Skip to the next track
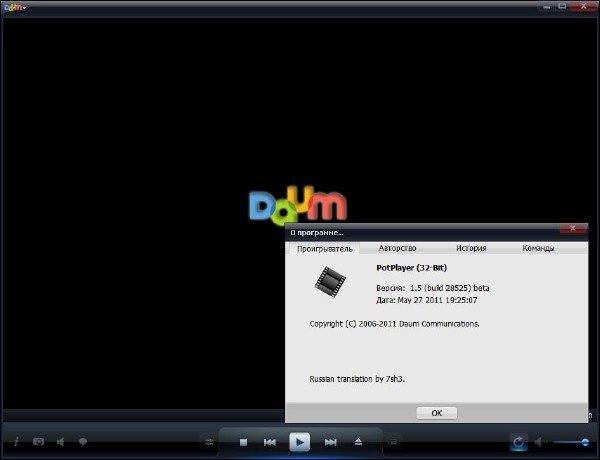 pos(330,441)
